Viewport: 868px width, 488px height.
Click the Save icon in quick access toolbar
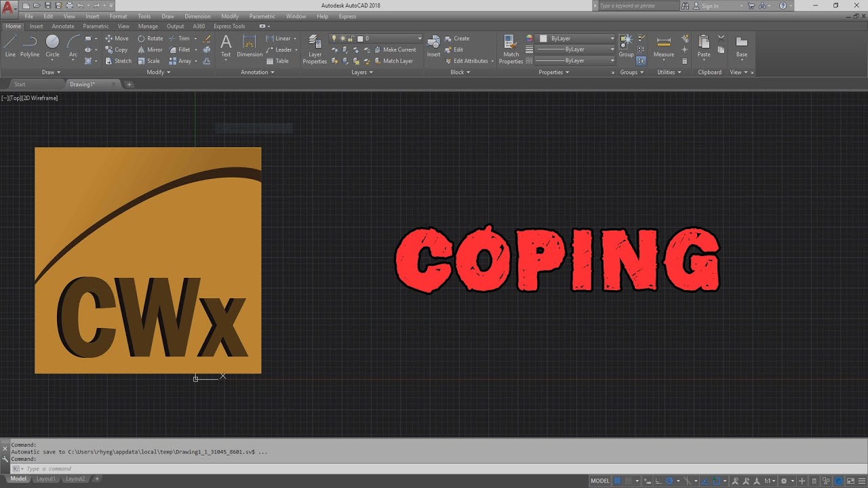tap(48, 5)
